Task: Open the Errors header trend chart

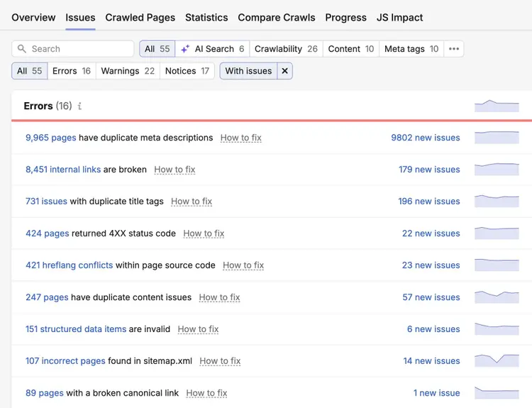Action: tap(497, 106)
